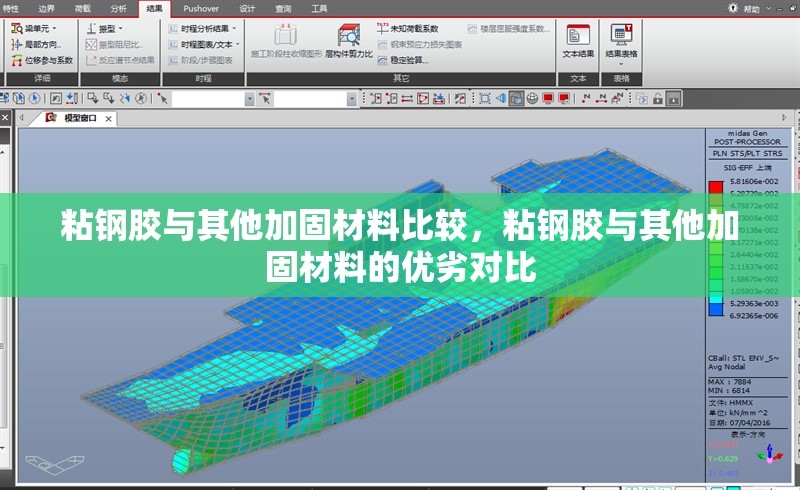Click the 振型阻尼比 button
Viewport: 800px width, 490px height.
(114, 44)
